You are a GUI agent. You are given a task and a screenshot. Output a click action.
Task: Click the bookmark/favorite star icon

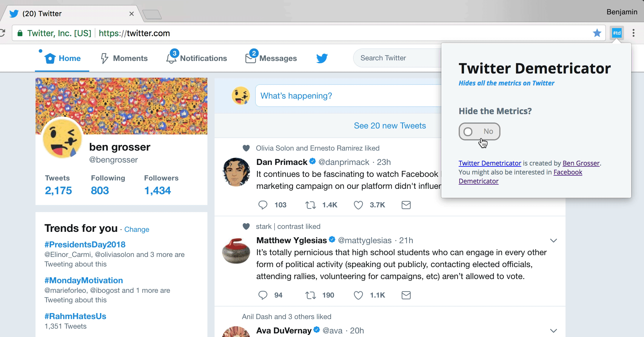597,33
